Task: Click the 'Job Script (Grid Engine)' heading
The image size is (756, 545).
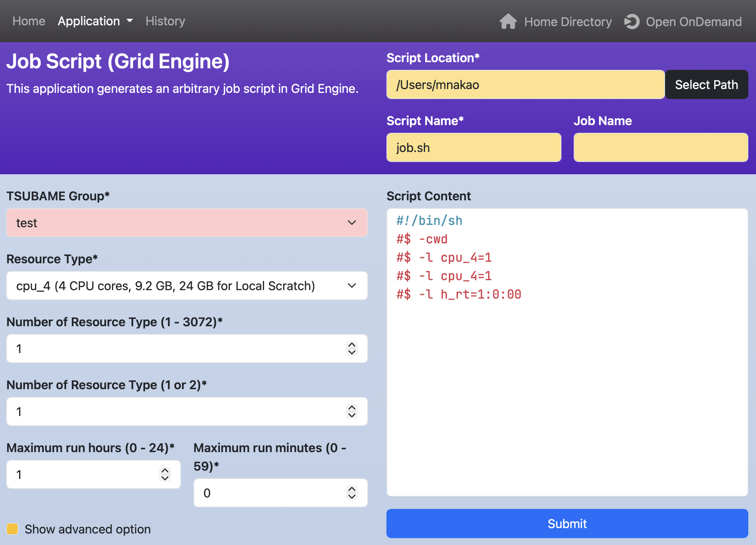Action: 118,61
